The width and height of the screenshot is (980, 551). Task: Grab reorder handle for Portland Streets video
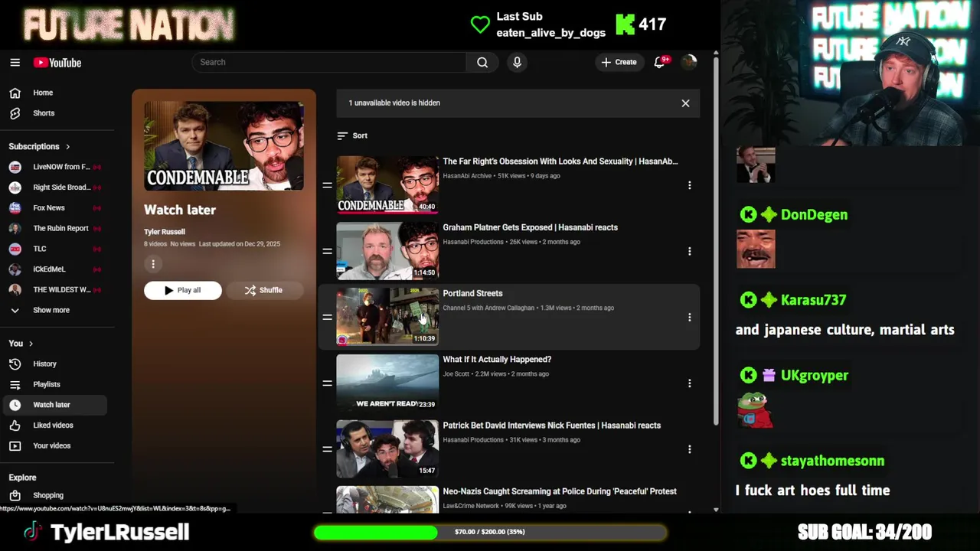pos(327,317)
